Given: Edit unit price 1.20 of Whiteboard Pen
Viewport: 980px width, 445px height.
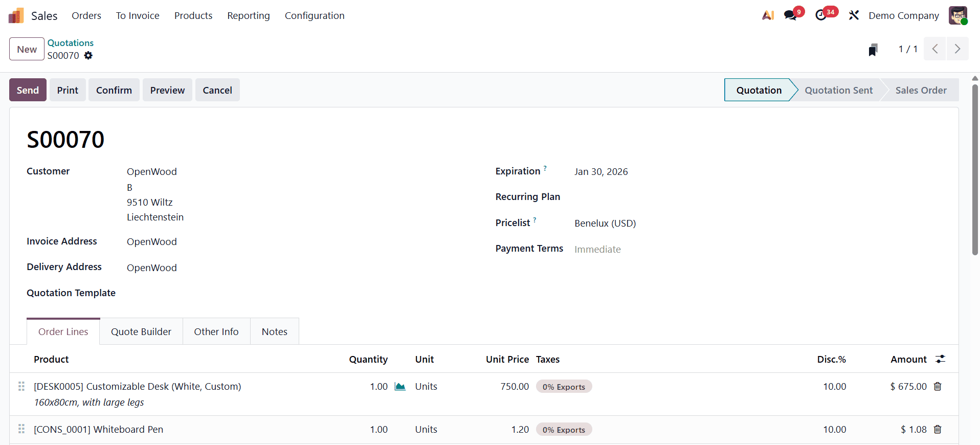Looking at the screenshot, I should pos(520,429).
